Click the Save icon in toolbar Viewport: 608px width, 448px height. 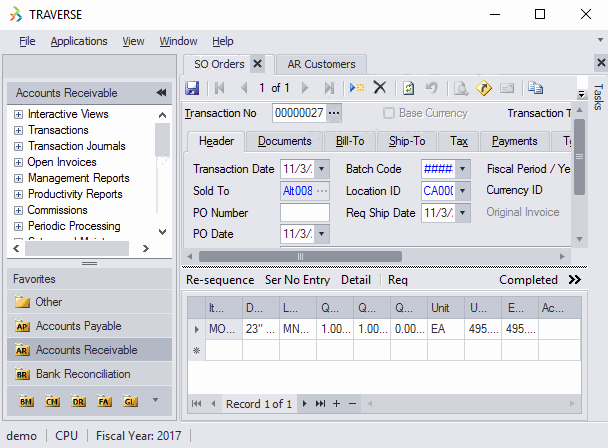click(x=192, y=88)
